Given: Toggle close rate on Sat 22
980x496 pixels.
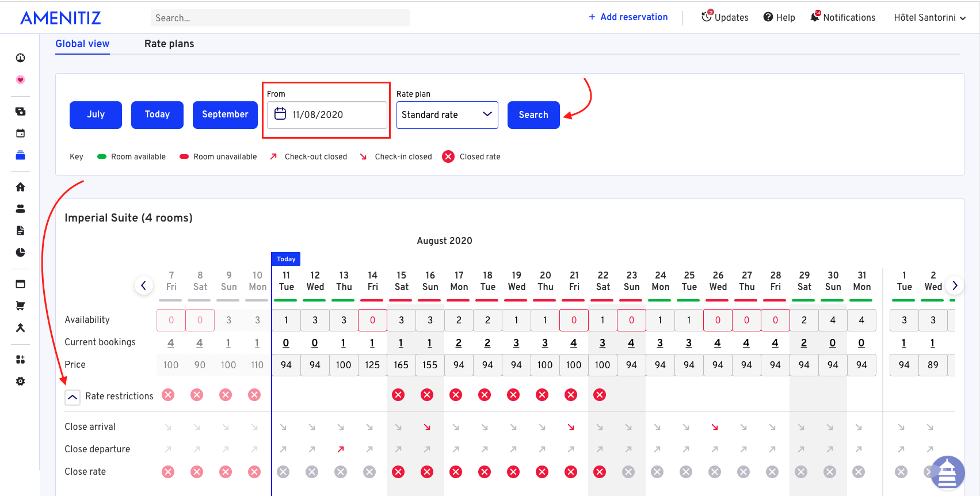Looking at the screenshot, I should [600, 472].
